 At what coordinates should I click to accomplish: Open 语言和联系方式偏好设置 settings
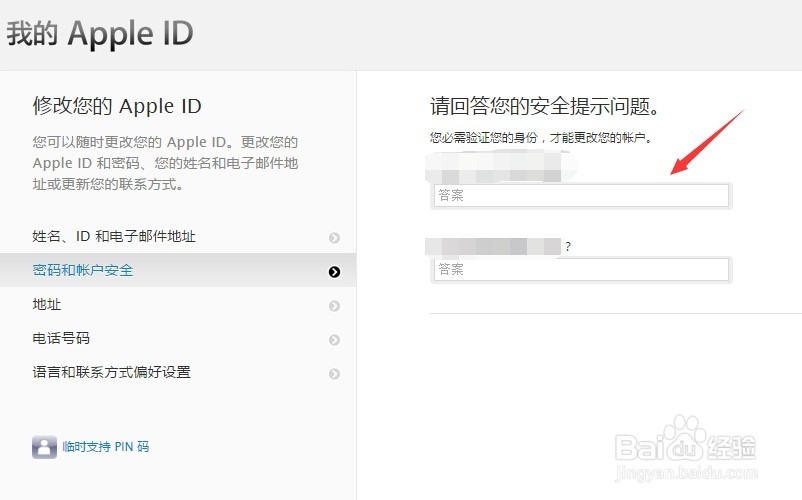[178, 372]
